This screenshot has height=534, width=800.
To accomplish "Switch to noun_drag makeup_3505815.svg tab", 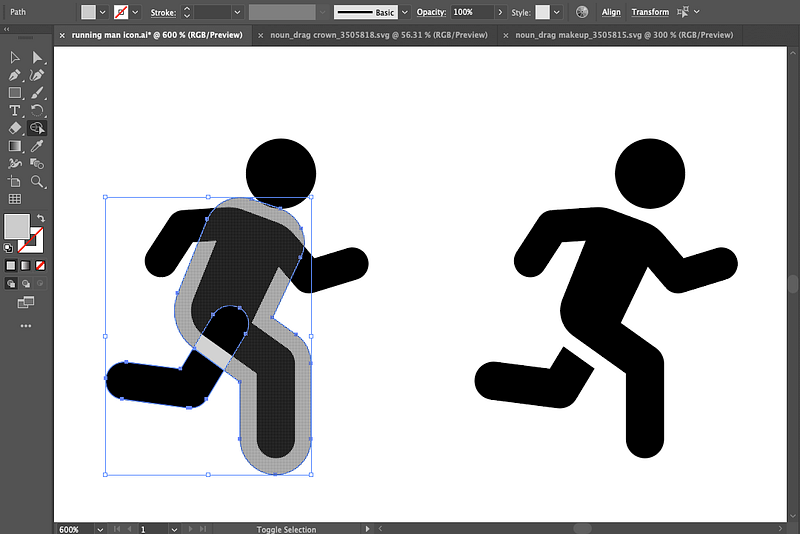I will (624, 35).
